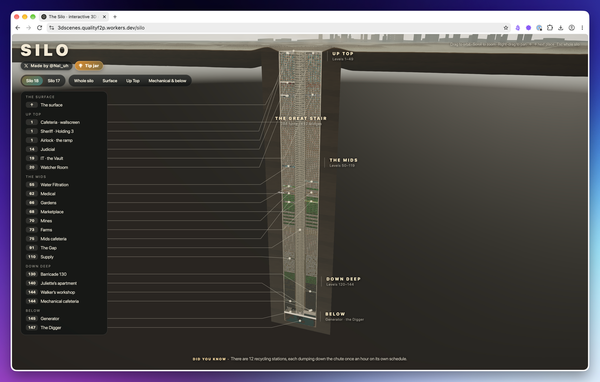The image size is (600, 382).
Task: Jump to Medical level
Action: tap(64, 194)
